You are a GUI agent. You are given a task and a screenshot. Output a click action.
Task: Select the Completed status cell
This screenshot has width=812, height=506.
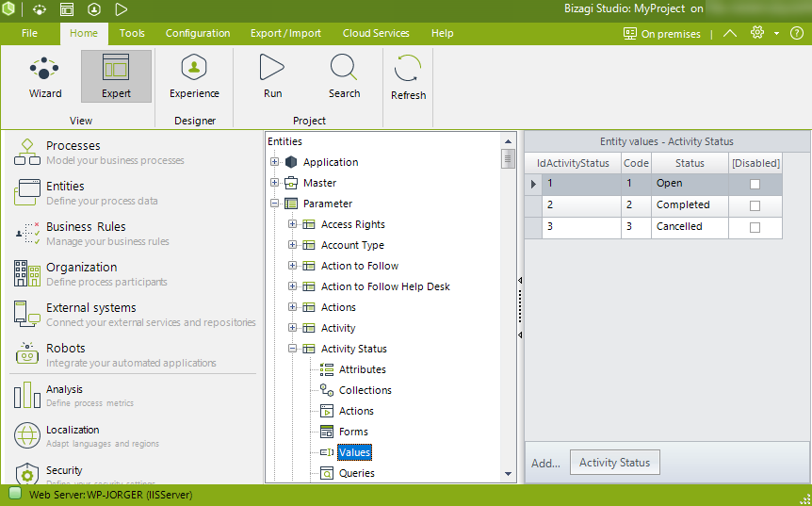pyautogui.click(x=690, y=205)
